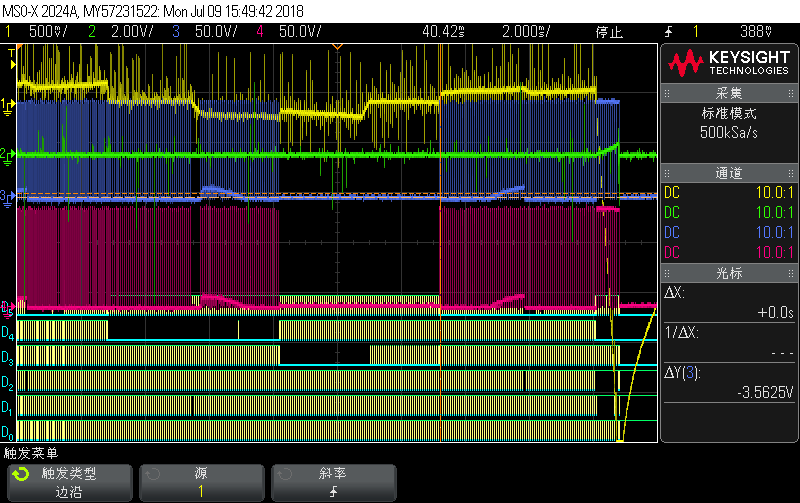The height and width of the screenshot is (503, 800).
Task: Click the 40.42 horizontal delay value
Action: coord(443,32)
